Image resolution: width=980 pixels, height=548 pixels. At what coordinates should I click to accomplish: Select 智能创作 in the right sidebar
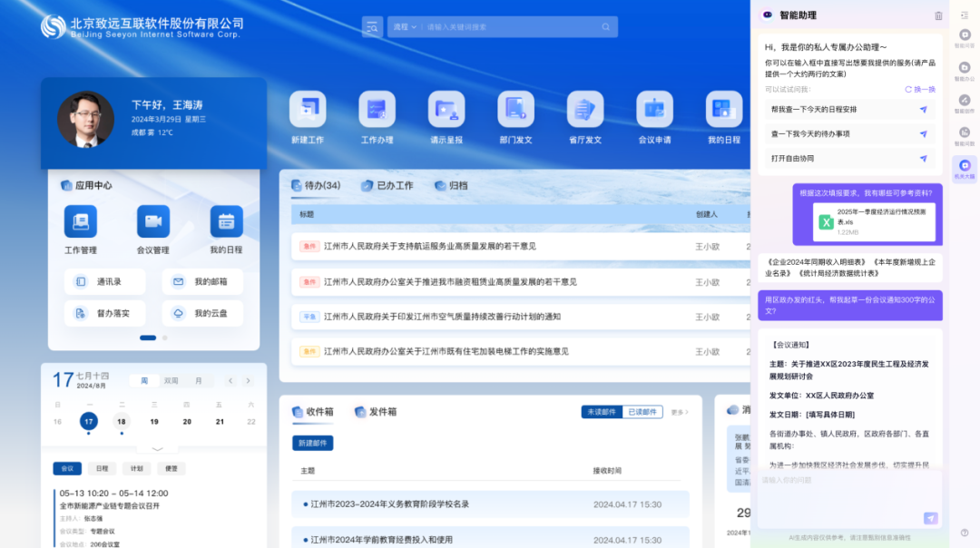pos(965,103)
